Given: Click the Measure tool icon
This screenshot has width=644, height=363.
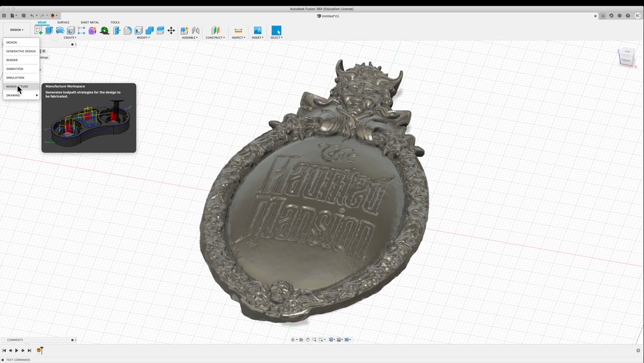Looking at the screenshot, I should pyautogui.click(x=238, y=30).
